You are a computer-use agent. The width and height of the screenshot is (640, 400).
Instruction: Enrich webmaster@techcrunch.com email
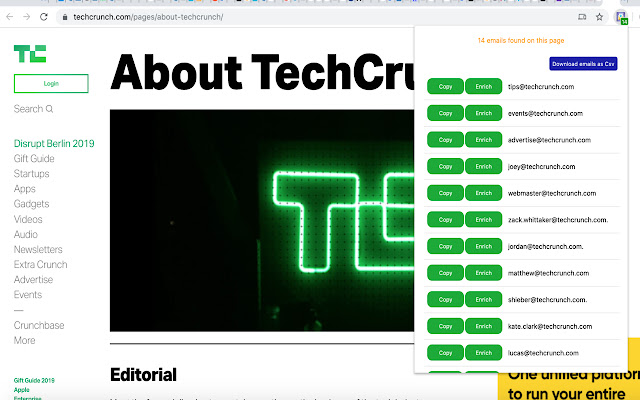(484, 193)
